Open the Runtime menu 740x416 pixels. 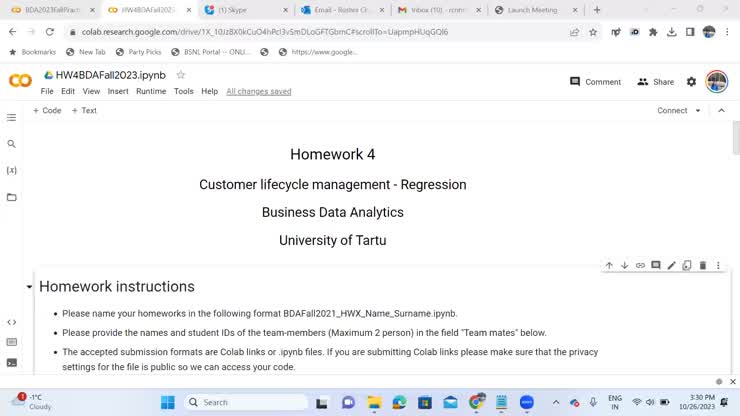(151, 92)
